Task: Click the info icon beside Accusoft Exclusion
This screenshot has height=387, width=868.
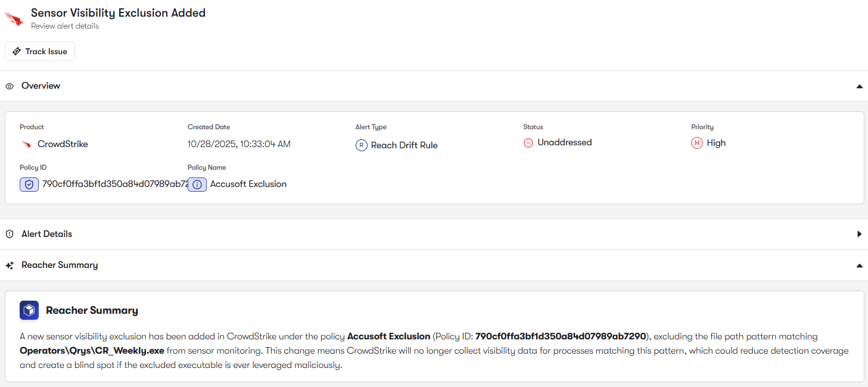Action: (x=197, y=185)
